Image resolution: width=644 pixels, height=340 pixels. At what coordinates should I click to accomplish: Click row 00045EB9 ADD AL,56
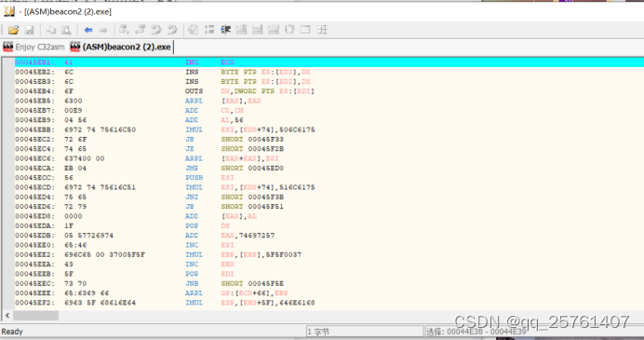(329, 120)
